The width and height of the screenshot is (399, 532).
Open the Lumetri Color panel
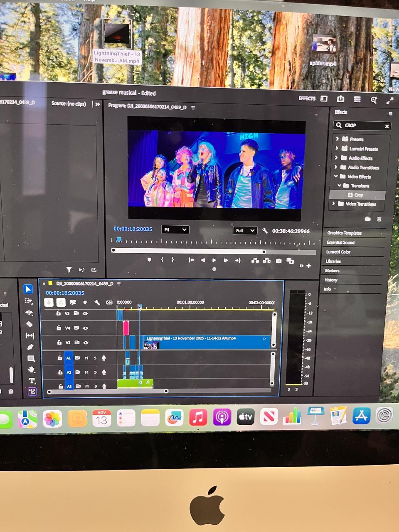338,252
